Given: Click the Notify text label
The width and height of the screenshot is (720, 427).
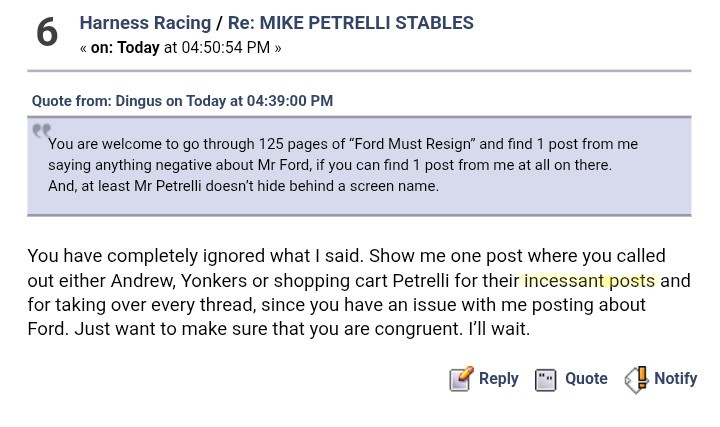Looking at the screenshot, I should pos(675,378).
